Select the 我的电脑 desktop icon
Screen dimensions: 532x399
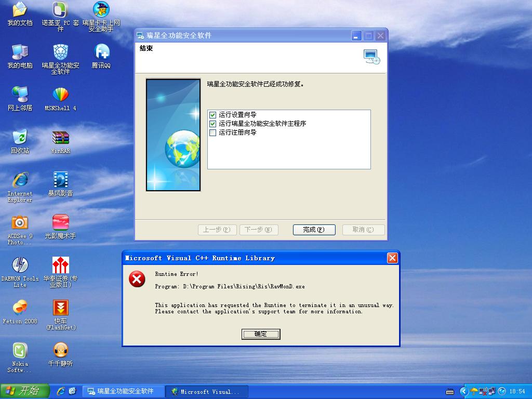pos(20,56)
